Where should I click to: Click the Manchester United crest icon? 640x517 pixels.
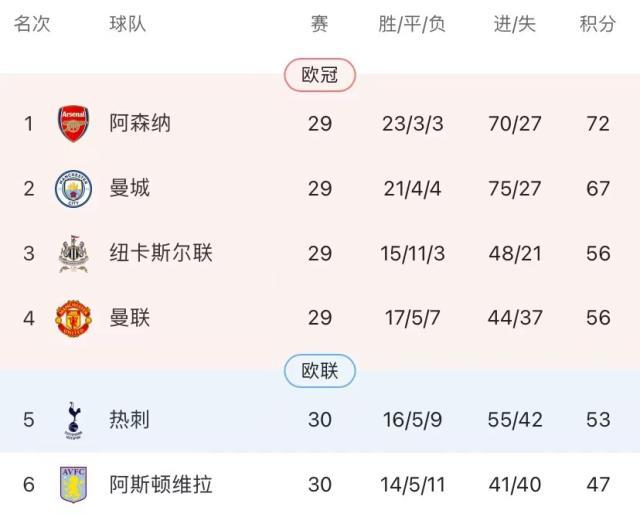pyautogui.click(x=73, y=318)
